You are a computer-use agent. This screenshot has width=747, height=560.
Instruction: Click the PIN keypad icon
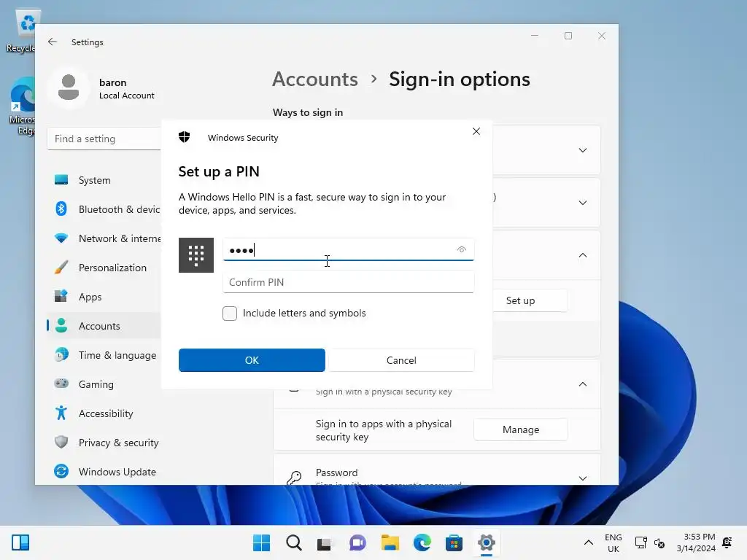196,255
